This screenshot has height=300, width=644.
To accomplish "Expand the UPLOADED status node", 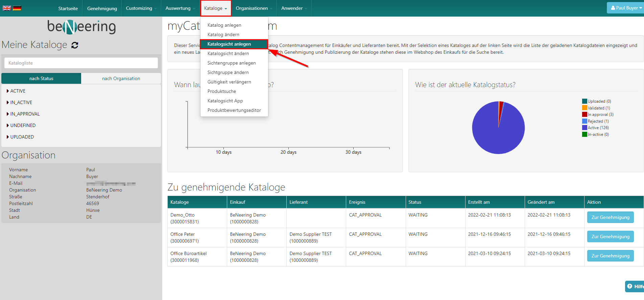I will click(22, 137).
